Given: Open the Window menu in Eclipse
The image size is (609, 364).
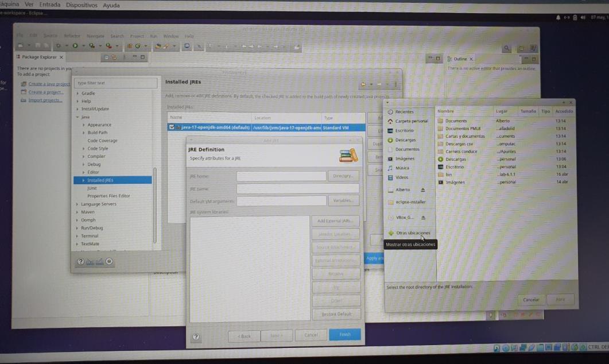Looking at the screenshot, I should 171,36.
